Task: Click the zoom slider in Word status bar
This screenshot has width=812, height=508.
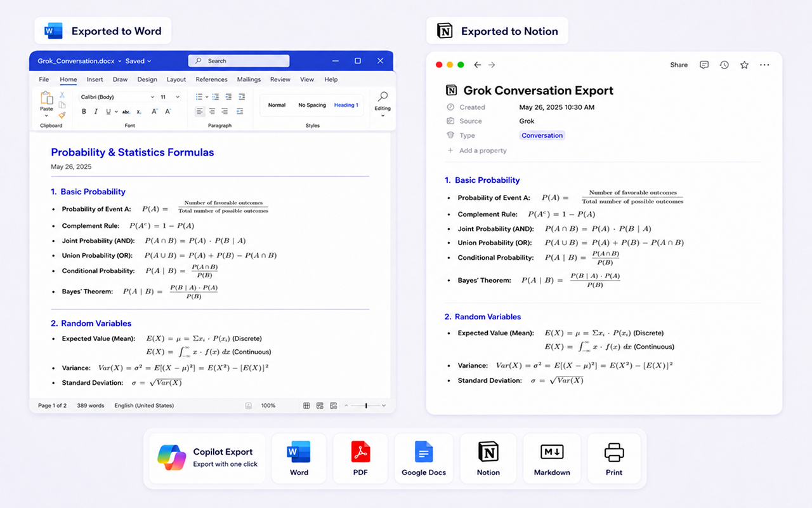Action: click(x=366, y=405)
